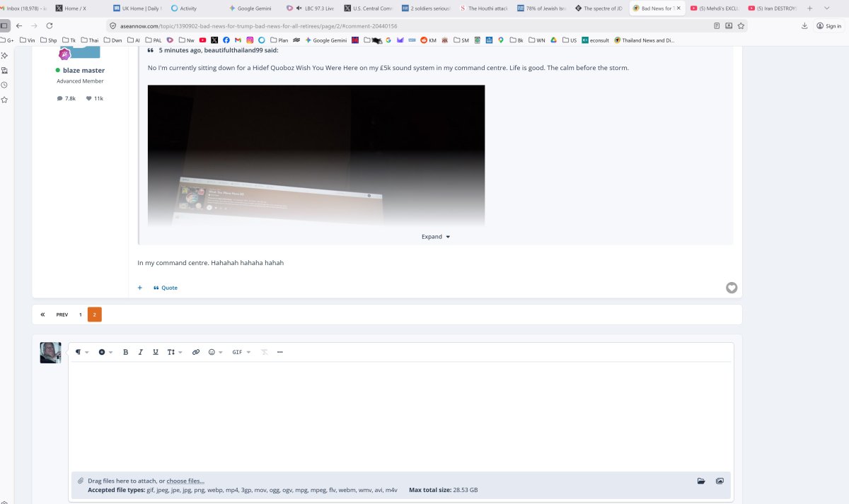The width and height of the screenshot is (849, 504).
Task: Click the insert existing attachment folder icon
Action: [x=700, y=481]
